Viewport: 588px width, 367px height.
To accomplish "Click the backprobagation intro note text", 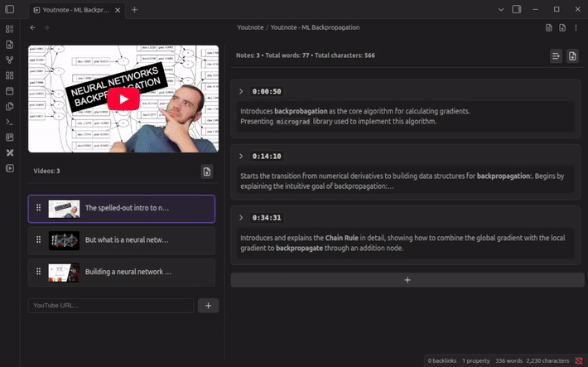I will (x=406, y=116).
